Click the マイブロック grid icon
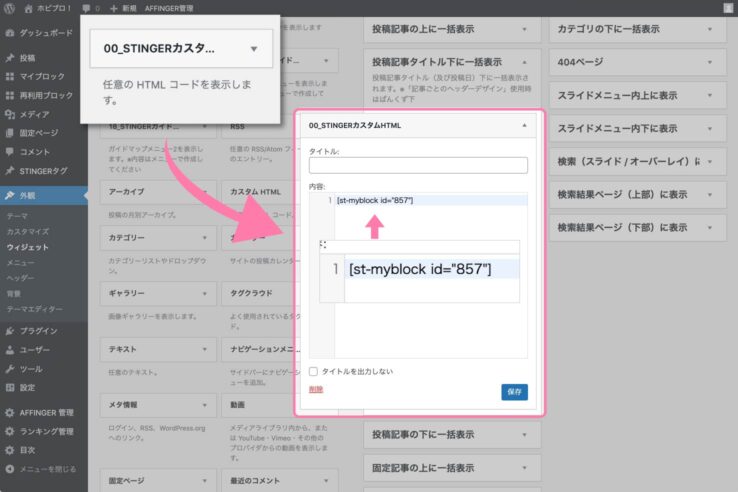738x492 pixels. coord(10,76)
